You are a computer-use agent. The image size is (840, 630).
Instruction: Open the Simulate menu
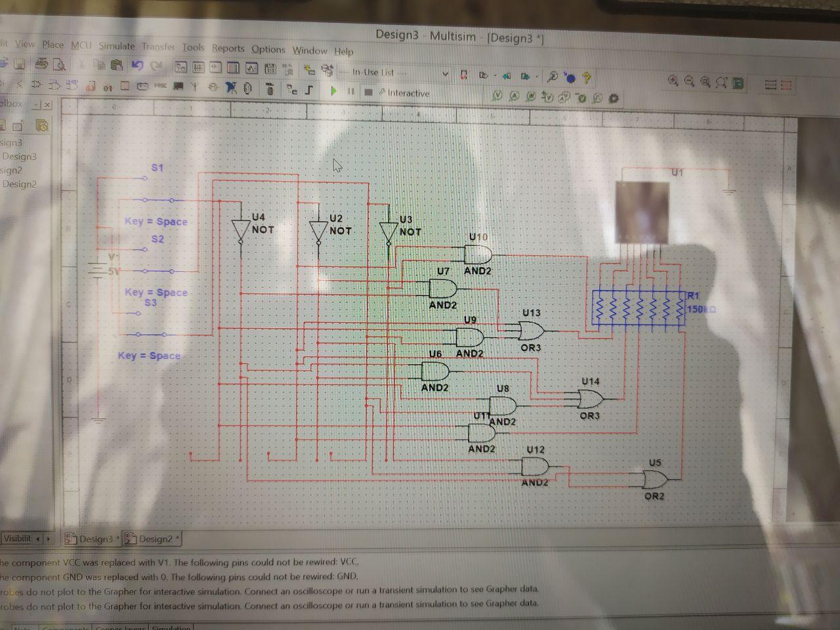click(x=117, y=46)
